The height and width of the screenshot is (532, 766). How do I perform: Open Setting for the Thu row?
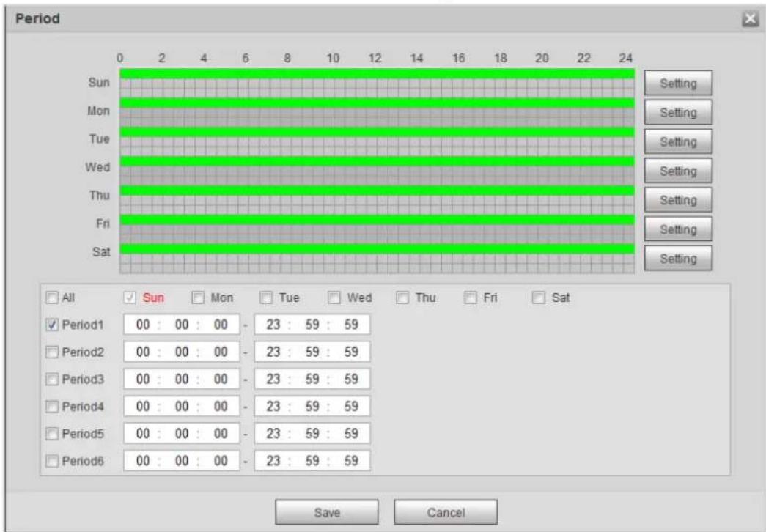click(x=678, y=200)
